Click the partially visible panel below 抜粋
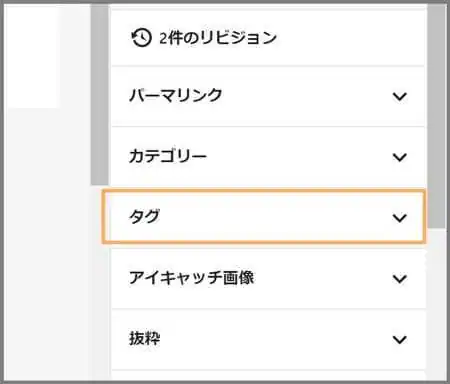The height and width of the screenshot is (384, 450). (268, 375)
